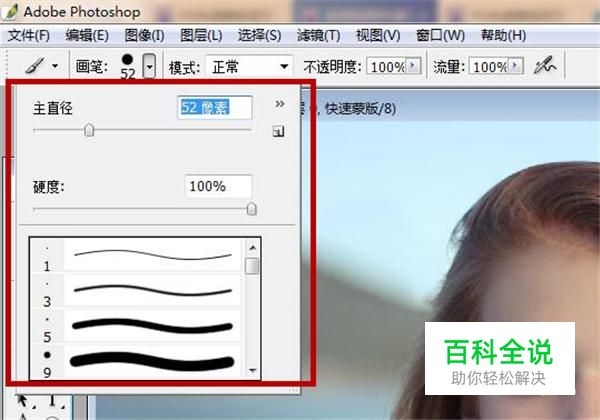Click the 主直径 slider handle
The width and height of the screenshot is (600, 420).
click(x=89, y=130)
